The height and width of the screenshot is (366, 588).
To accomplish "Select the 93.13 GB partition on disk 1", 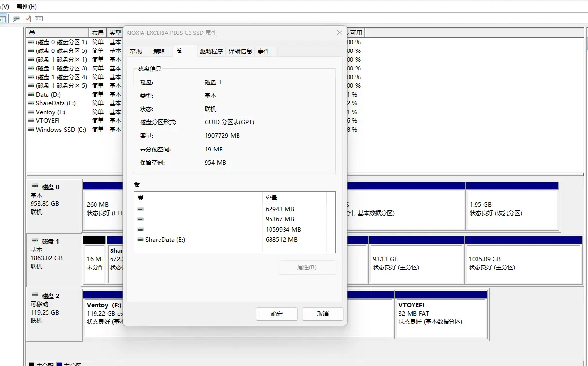I will [416, 263].
